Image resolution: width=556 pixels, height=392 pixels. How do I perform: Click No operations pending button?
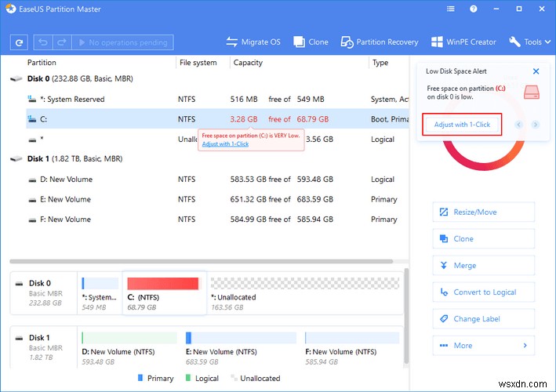point(122,42)
